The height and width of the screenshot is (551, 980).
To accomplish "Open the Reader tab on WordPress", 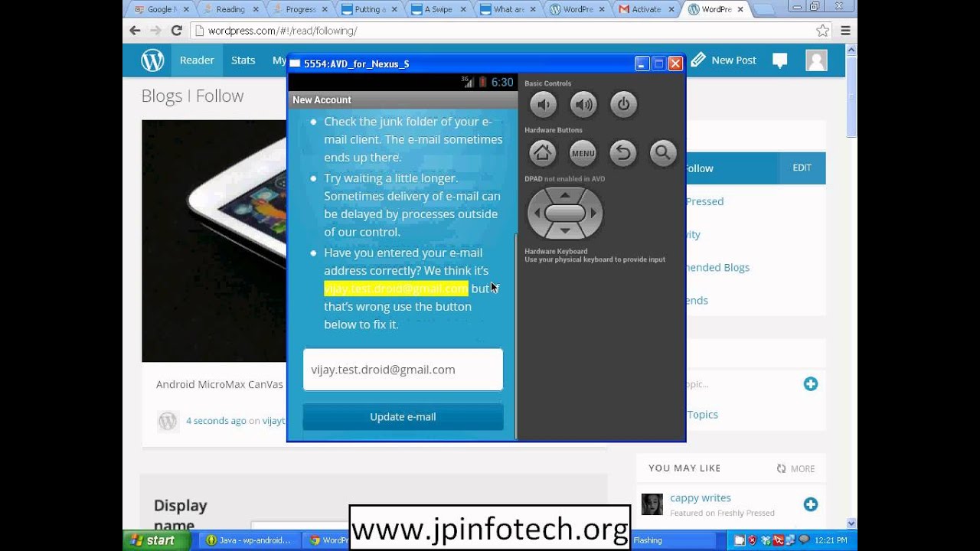I will pos(197,60).
